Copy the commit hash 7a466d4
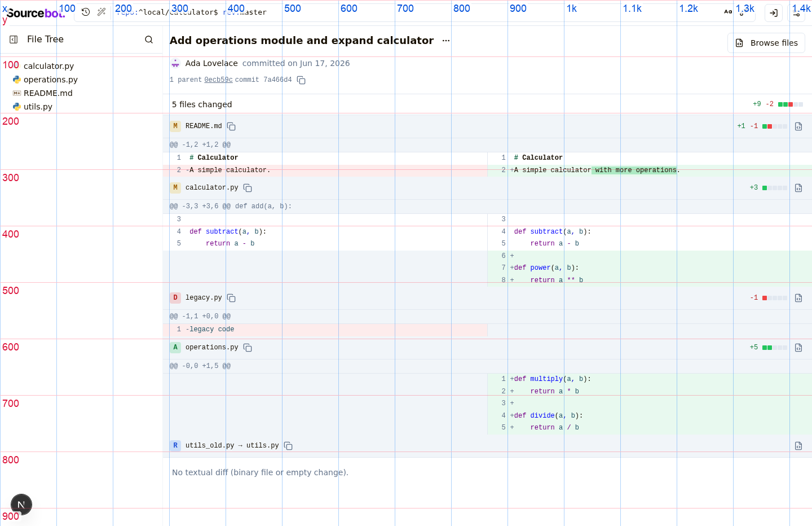 coord(301,80)
